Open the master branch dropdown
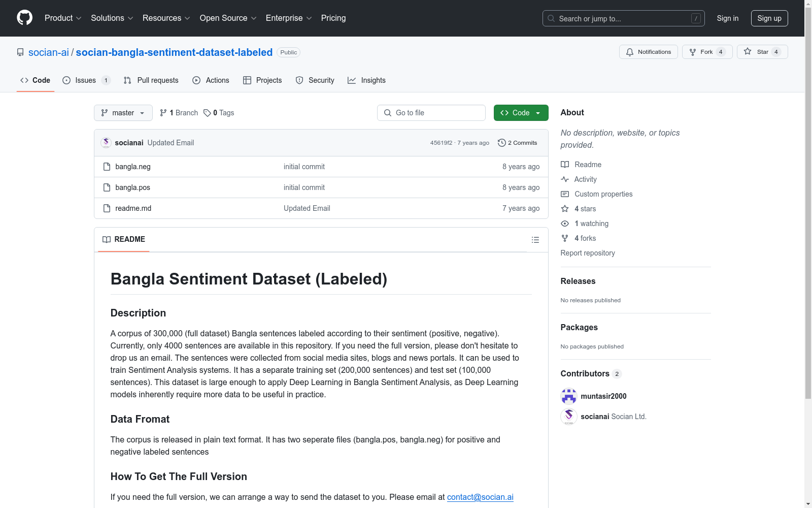This screenshot has height=508, width=812. [123, 113]
